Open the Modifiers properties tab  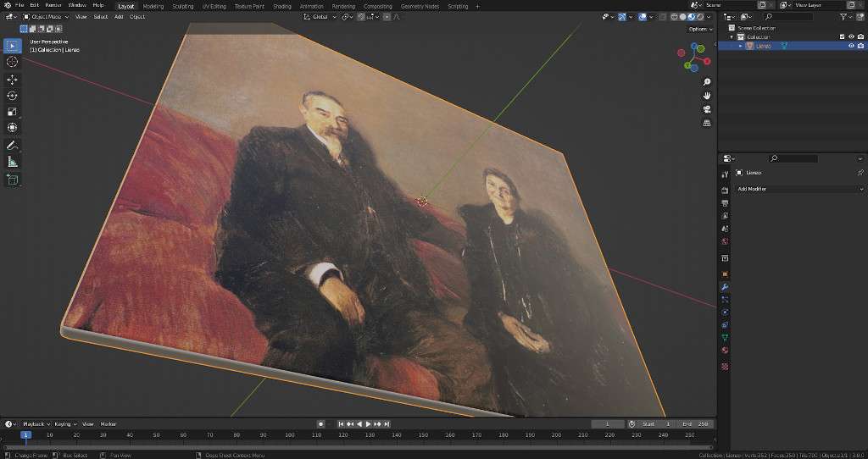725,287
